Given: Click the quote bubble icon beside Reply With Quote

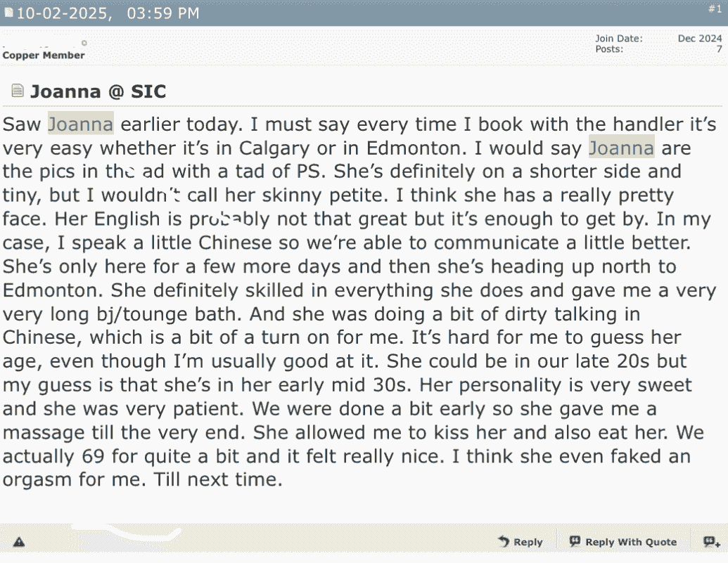Looking at the screenshot, I should pos(575,541).
